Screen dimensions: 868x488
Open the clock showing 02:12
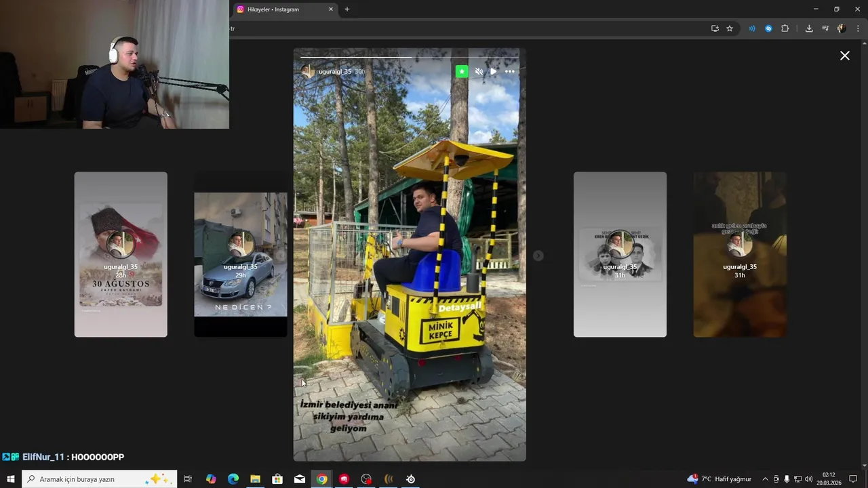tap(829, 479)
